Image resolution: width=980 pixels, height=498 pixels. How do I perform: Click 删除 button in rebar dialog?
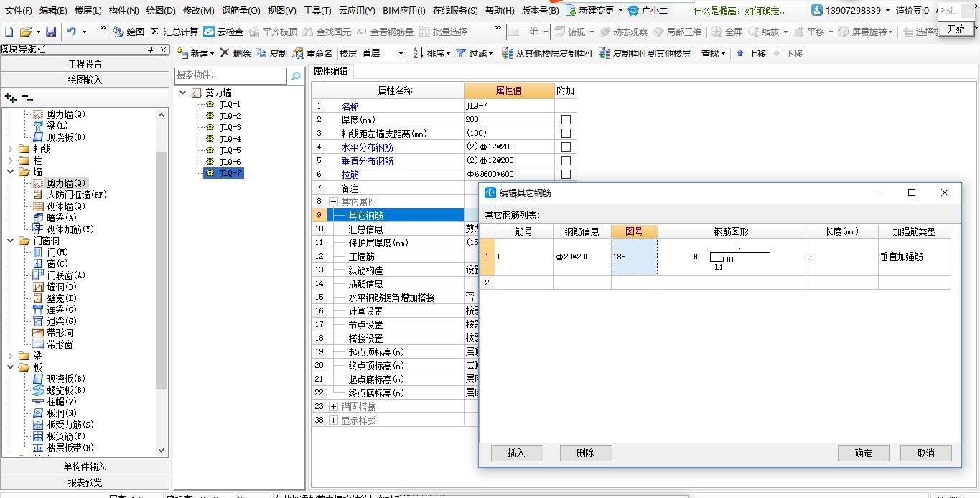(x=586, y=453)
